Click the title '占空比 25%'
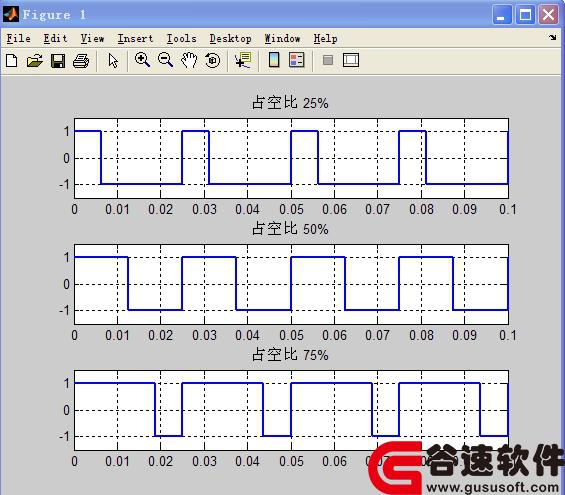This screenshot has width=565, height=495. click(x=290, y=103)
